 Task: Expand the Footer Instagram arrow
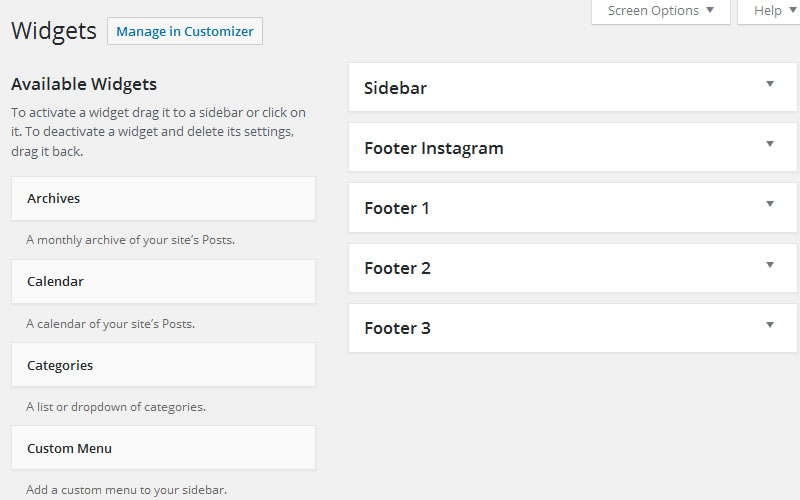(x=770, y=144)
